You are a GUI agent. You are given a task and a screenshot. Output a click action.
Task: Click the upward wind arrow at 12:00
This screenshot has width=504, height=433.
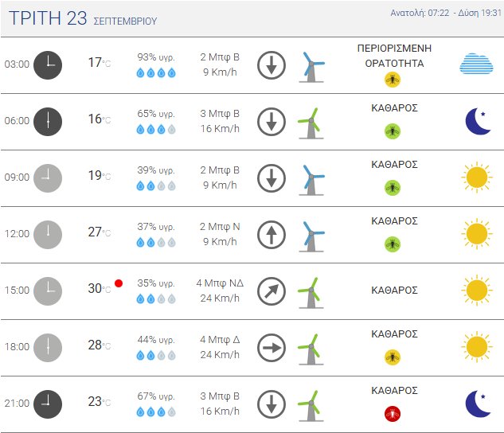(x=271, y=234)
